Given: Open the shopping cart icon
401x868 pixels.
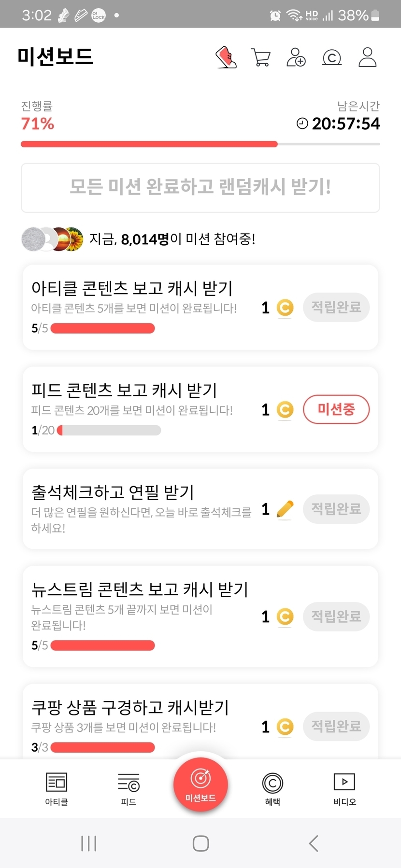Looking at the screenshot, I should 261,57.
